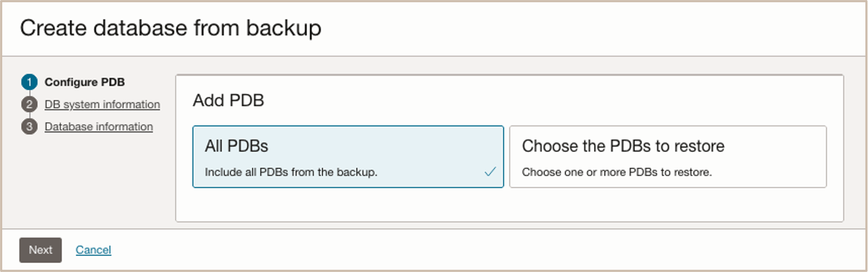Click the 'Include all PDBs from the backup' text

coord(291,172)
